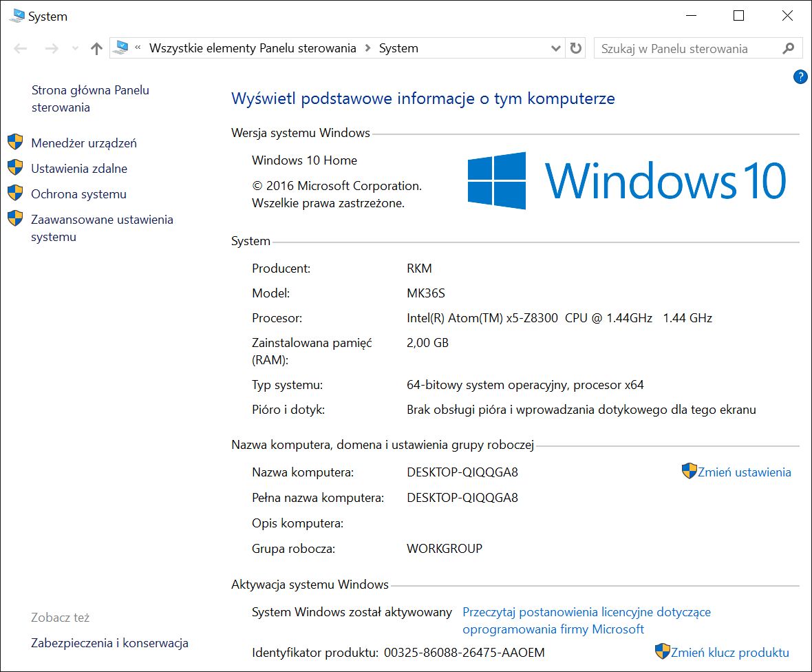Open Ustawienia zdalne
The height and width of the screenshot is (672, 812).
(x=79, y=169)
